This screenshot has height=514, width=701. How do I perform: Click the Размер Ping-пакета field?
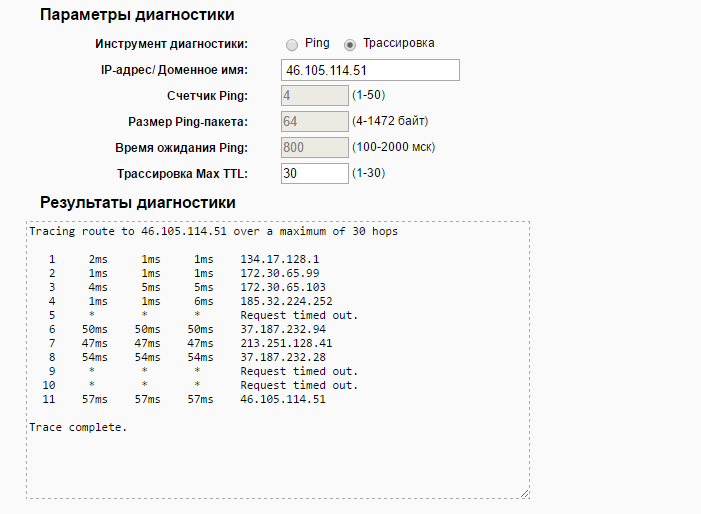click(314, 122)
